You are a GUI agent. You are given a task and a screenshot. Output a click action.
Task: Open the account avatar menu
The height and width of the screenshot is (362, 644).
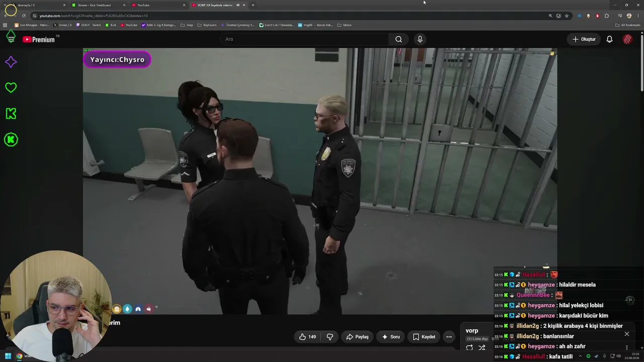[x=627, y=39]
